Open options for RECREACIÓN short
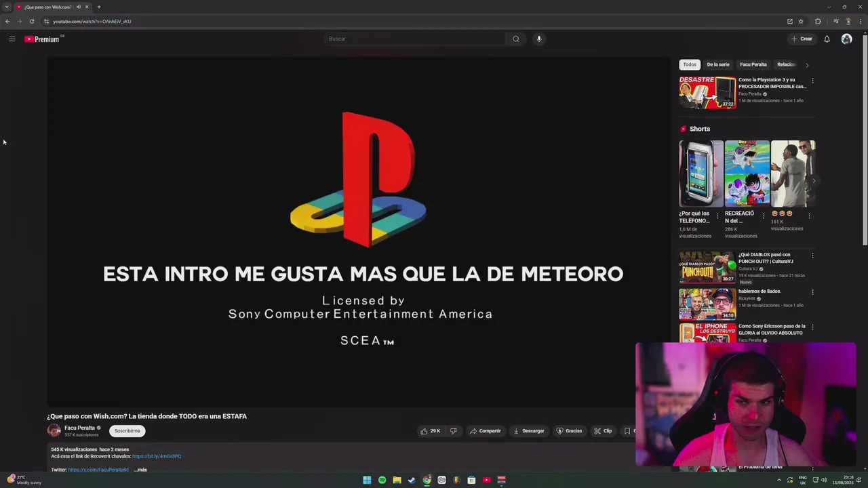The height and width of the screenshot is (488, 868). pyautogui.click(x=763, y=216)
